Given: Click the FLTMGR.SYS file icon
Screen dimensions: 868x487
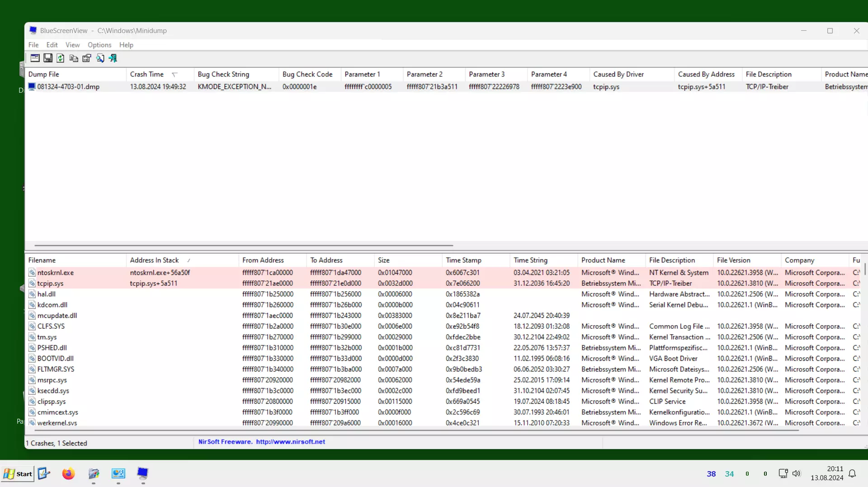Looking at the screenshot, I should [x=32, y=369].
